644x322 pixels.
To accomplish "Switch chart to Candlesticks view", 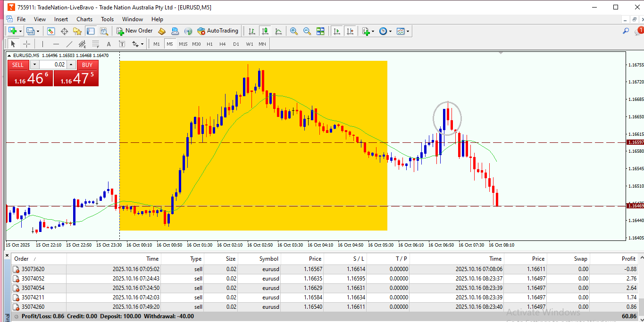I will 265,31.
